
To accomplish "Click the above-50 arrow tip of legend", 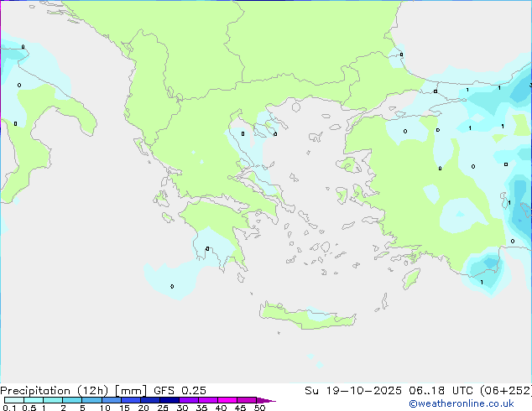I will (x=266, y=400).
